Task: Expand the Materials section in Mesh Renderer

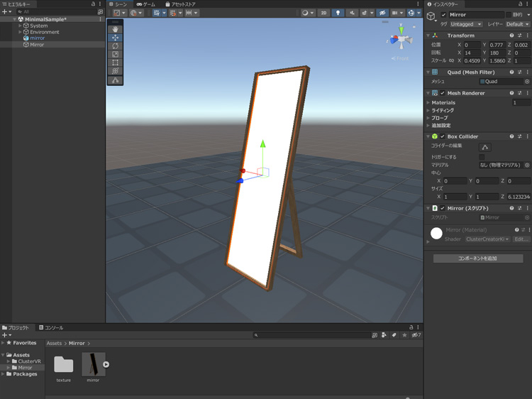Action: point(428,103)
